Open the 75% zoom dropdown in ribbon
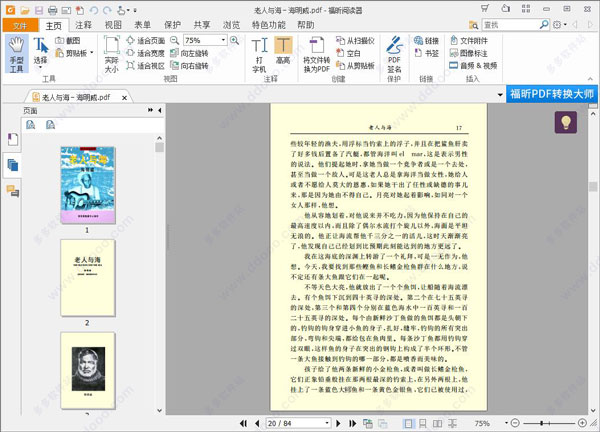600x432 pixels. [x=223, y=40]
